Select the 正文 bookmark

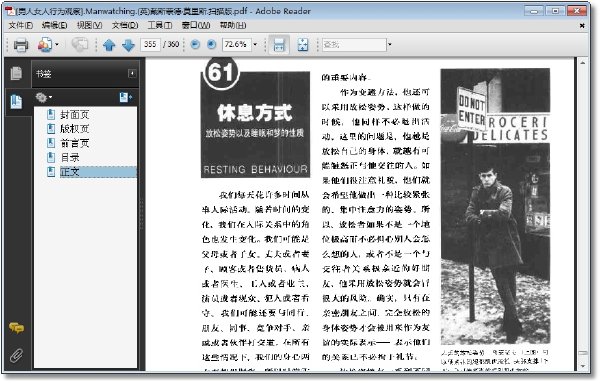tap(70, 172)
